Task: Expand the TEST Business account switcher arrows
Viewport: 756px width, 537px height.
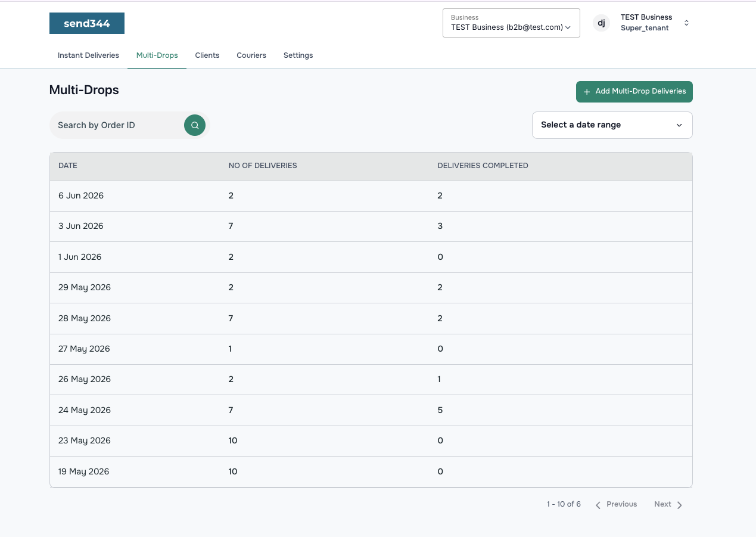Action: 686,23
